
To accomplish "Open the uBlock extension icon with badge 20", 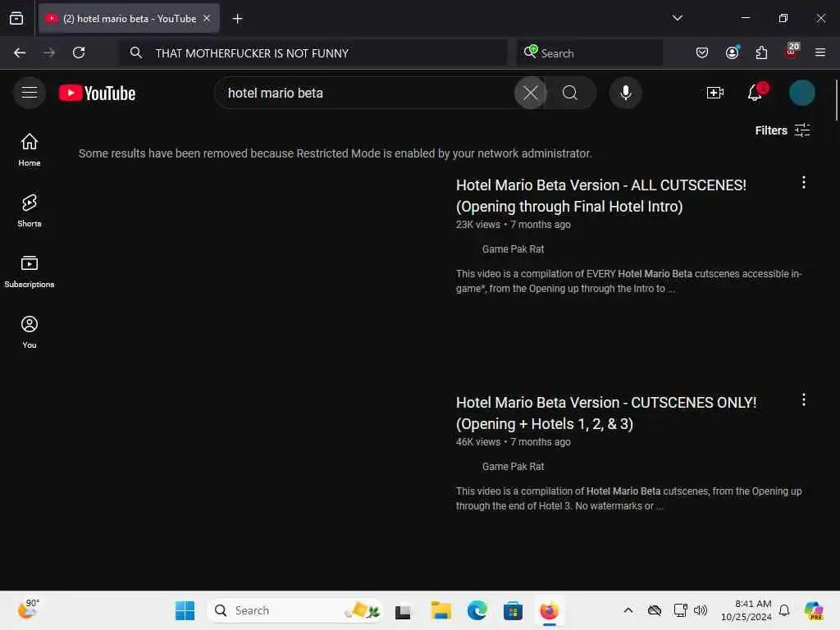I will click(792, 52).
